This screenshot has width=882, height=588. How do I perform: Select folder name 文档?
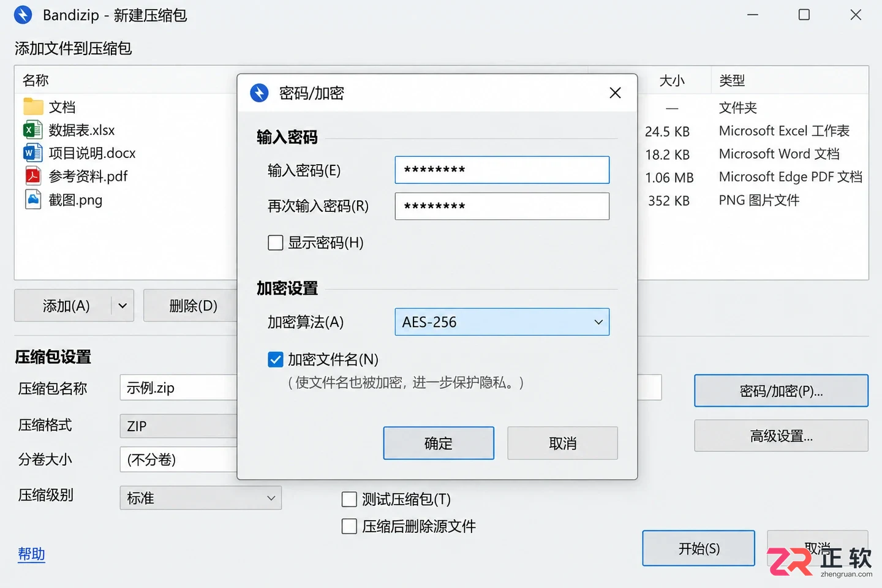[62, 107]
